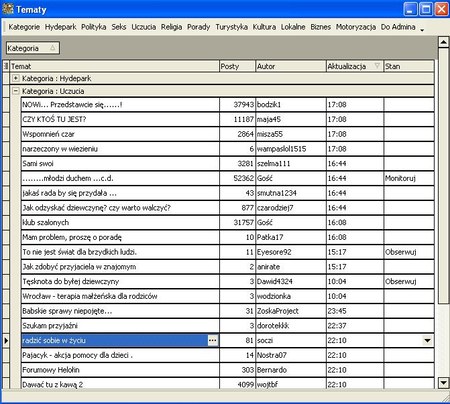Select topic "........młodzi duchem ...c.d."

tap(120, 178)
